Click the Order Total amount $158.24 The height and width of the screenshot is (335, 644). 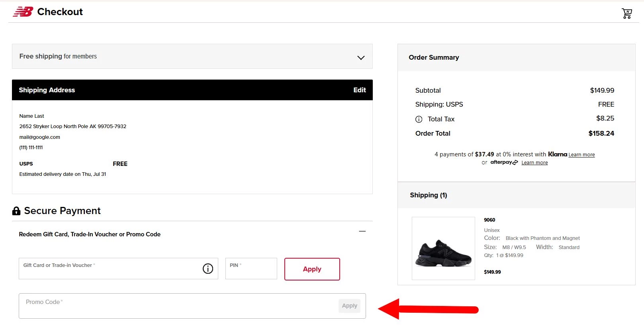tap(601, 133)
